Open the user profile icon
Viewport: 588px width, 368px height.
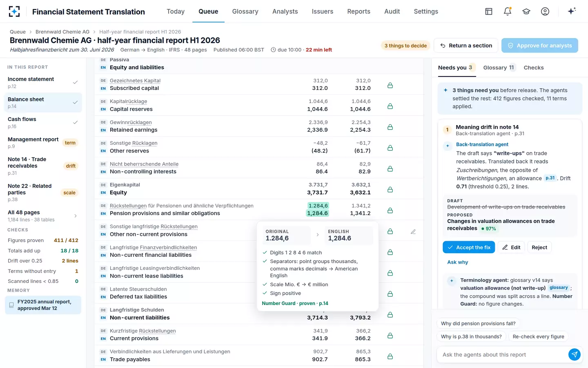point(545,11)
